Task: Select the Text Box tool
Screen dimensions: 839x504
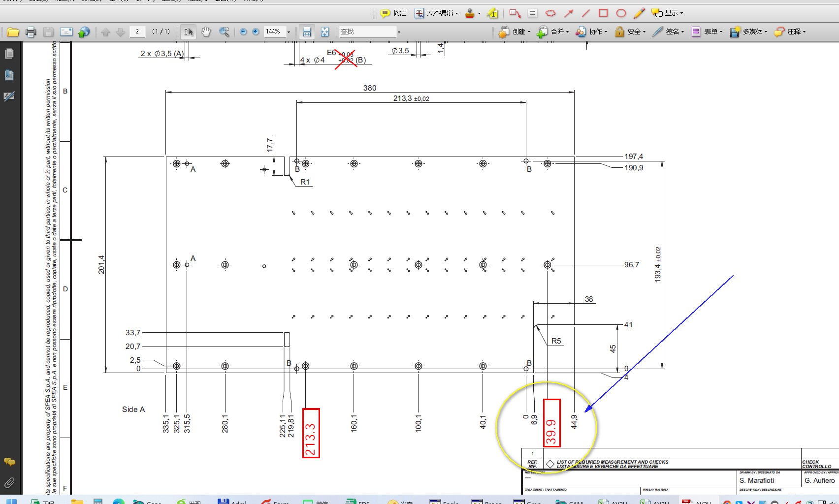Action: (x=532, y=13)
